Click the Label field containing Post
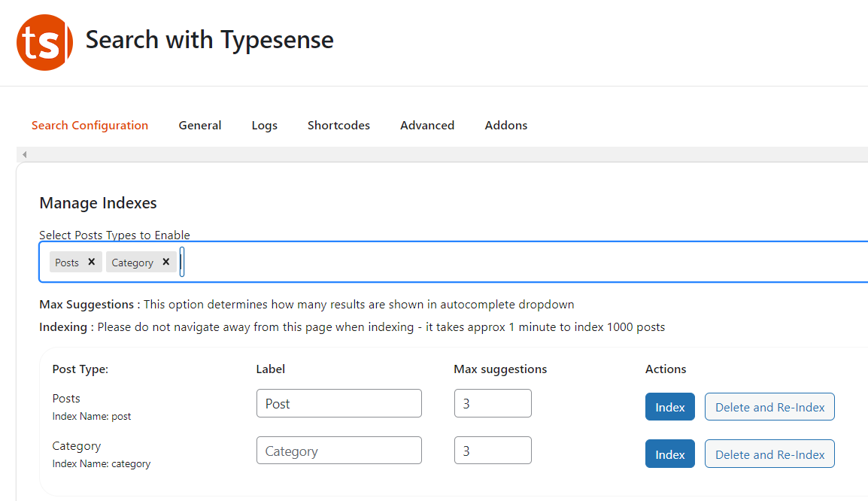 pyautogui.click(x=338, y=403)
